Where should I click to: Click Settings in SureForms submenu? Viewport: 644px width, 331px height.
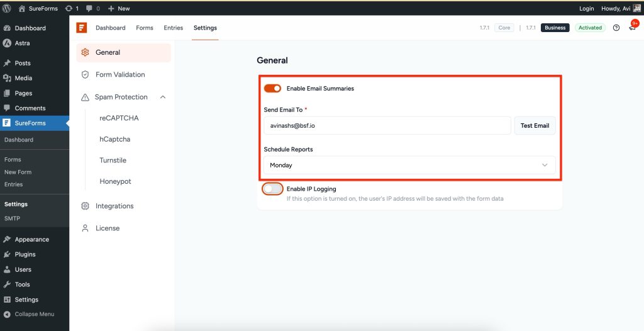pos(16,204)
